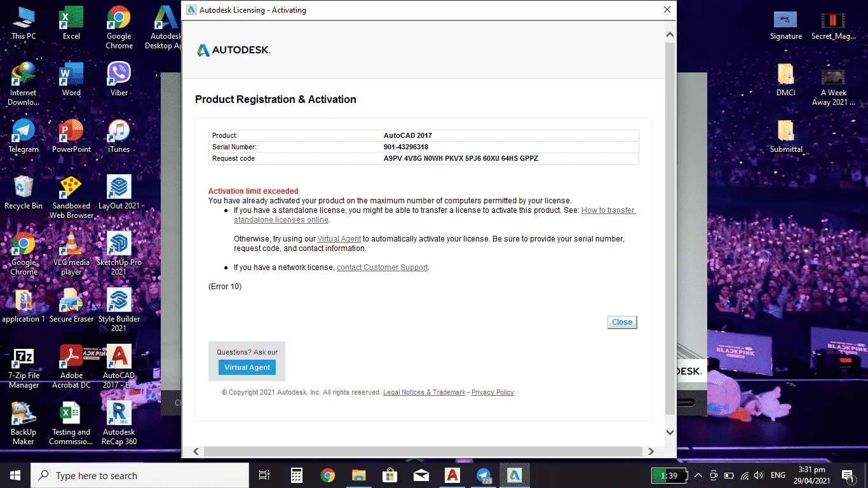868x488 pixels.
Task: Open Task View on the taskbar
Action: (264, 475)
